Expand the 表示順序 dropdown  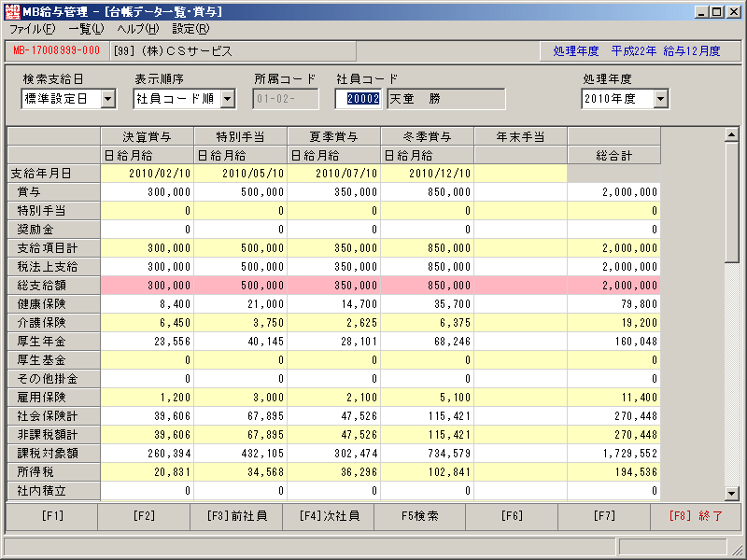pyautogui.click(x=228, y=99)
